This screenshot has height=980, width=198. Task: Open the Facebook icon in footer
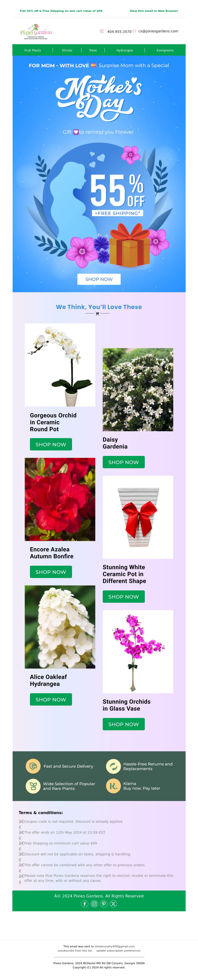click(85, 904)
